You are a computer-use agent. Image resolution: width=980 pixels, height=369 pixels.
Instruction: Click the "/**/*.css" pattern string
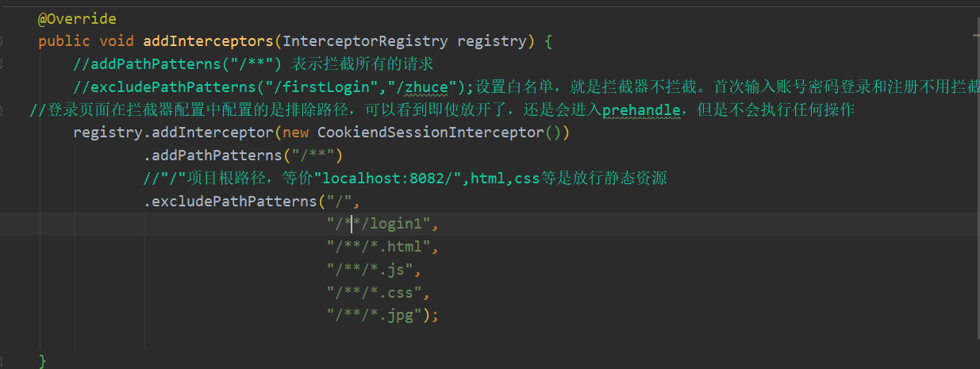point(375,292)
